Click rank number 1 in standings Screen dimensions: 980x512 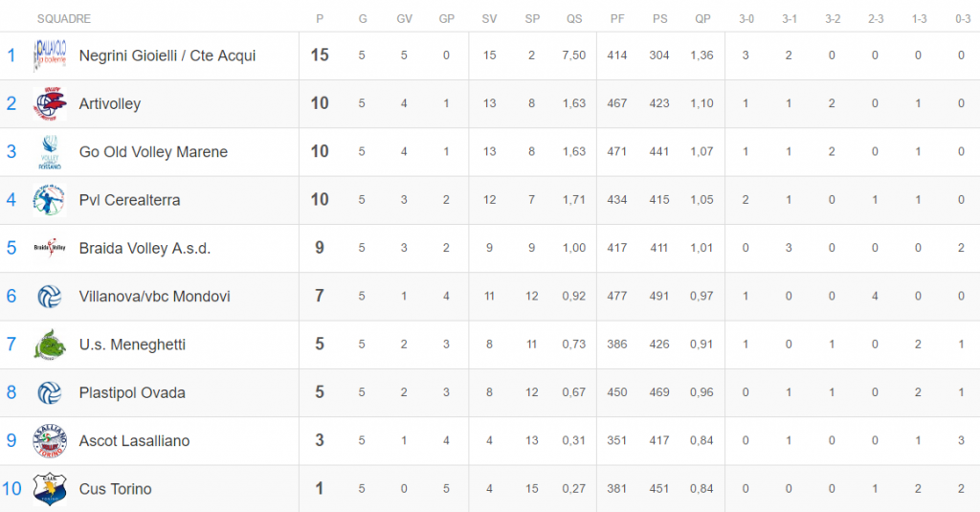(11, 56)
